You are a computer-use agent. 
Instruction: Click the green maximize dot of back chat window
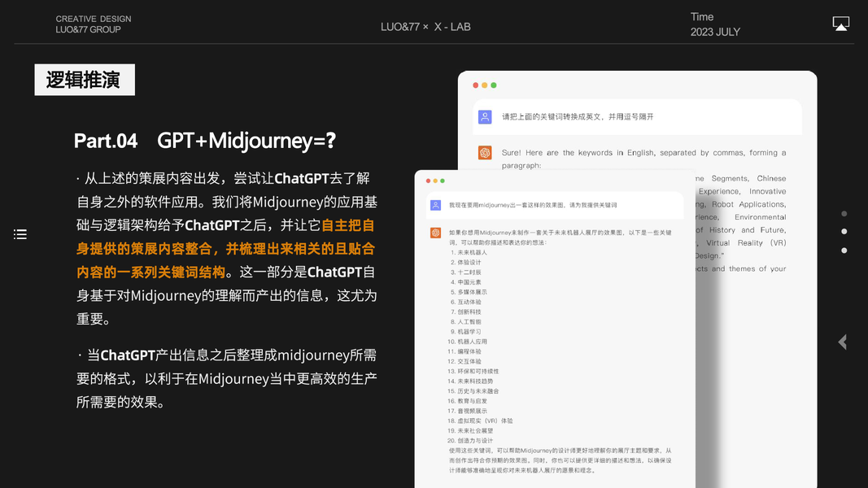(494, 85)
